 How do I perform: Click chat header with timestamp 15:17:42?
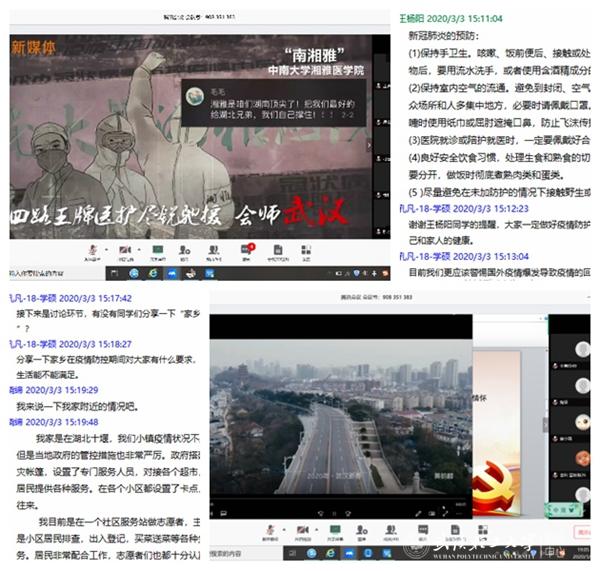[70, 298]
